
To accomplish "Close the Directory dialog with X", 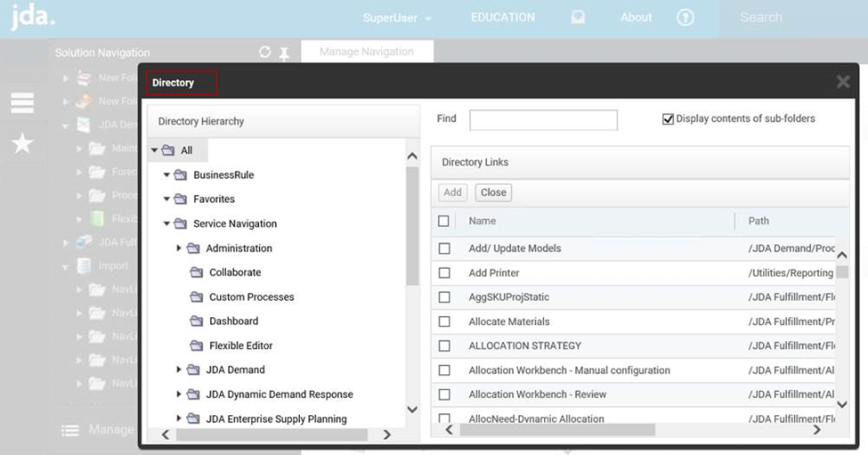I will click(x=843, y=82).
